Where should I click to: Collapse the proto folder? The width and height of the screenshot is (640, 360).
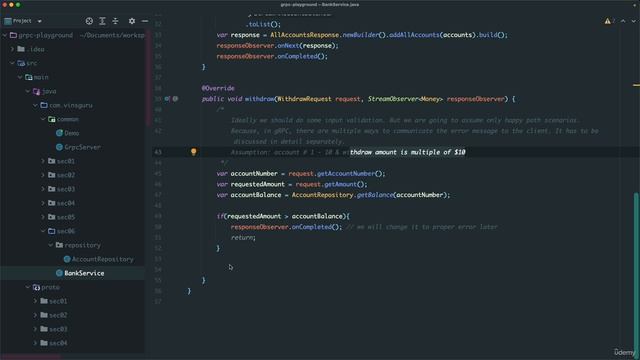point(28,287)
